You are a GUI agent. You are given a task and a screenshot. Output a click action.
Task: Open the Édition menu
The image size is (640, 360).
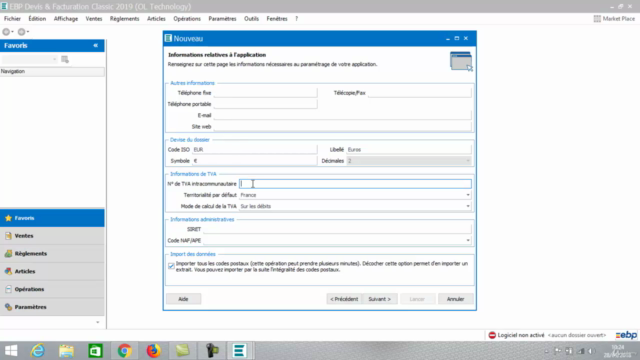pyautogui.click(x=37, y=19)
